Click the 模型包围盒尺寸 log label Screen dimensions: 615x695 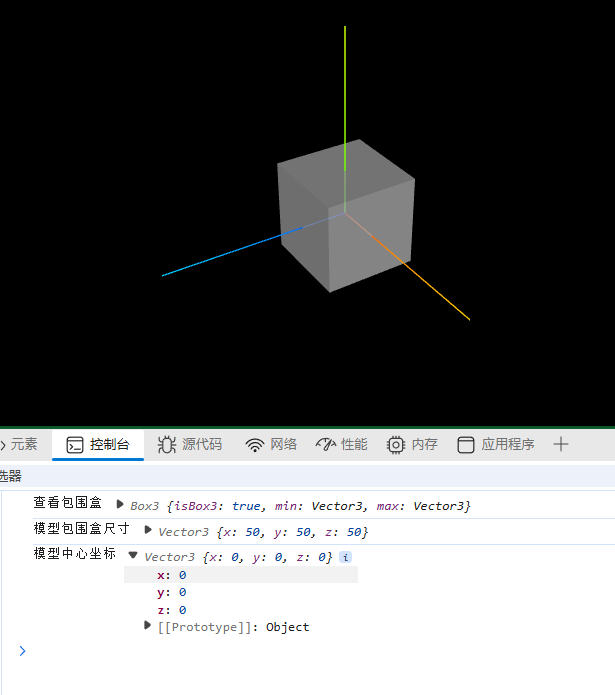coord(82,528)
